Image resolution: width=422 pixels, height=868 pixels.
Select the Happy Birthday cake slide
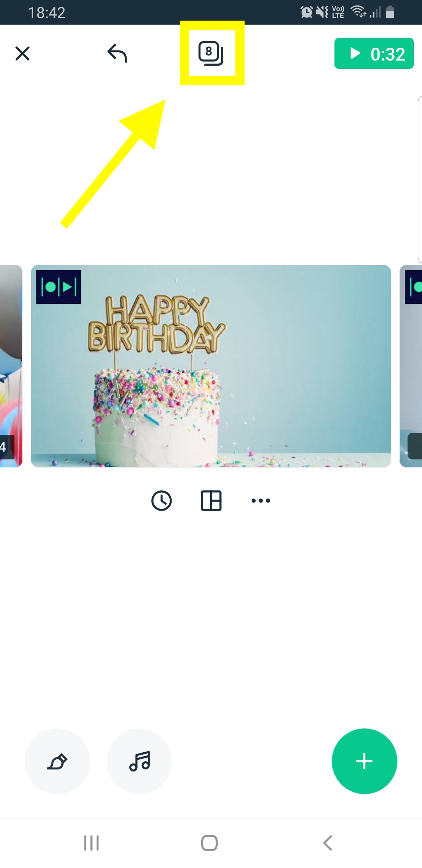tap(211, 366)
